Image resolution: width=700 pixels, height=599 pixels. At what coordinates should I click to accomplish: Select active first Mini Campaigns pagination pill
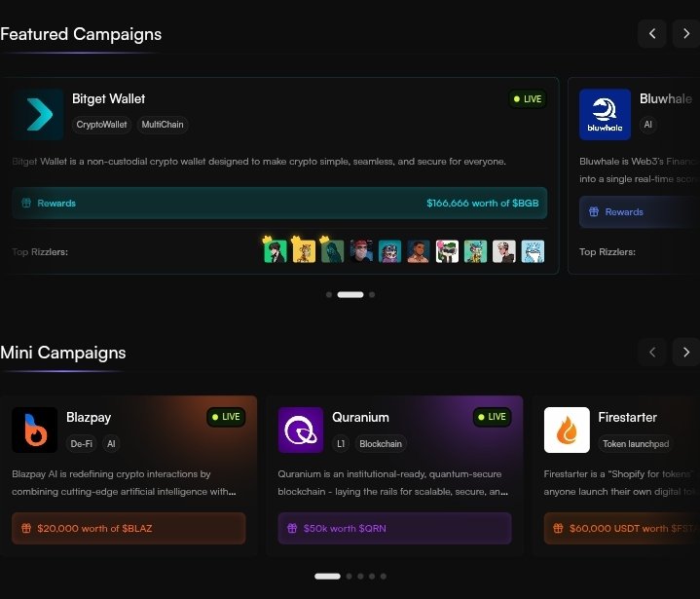click(x=327, y=577)
